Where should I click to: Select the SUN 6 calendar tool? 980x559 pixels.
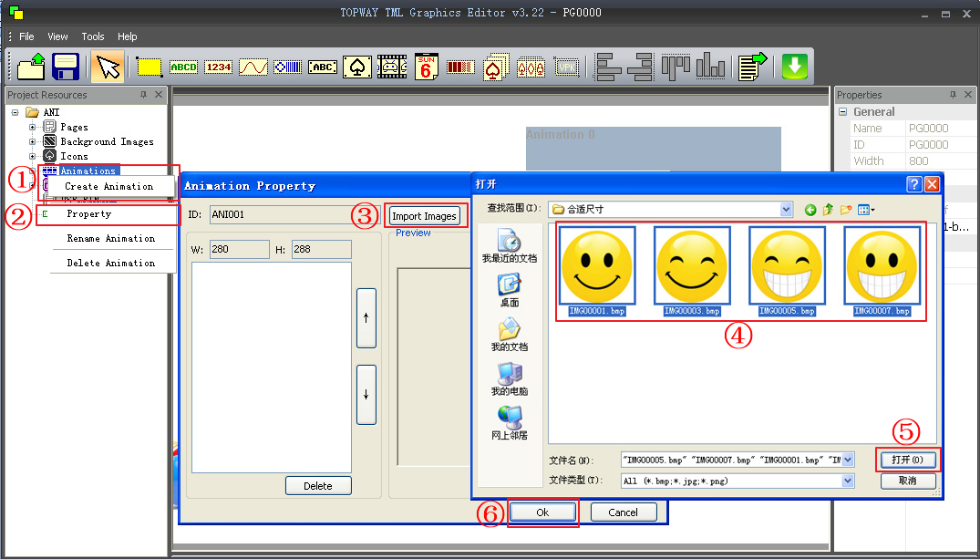427,67
